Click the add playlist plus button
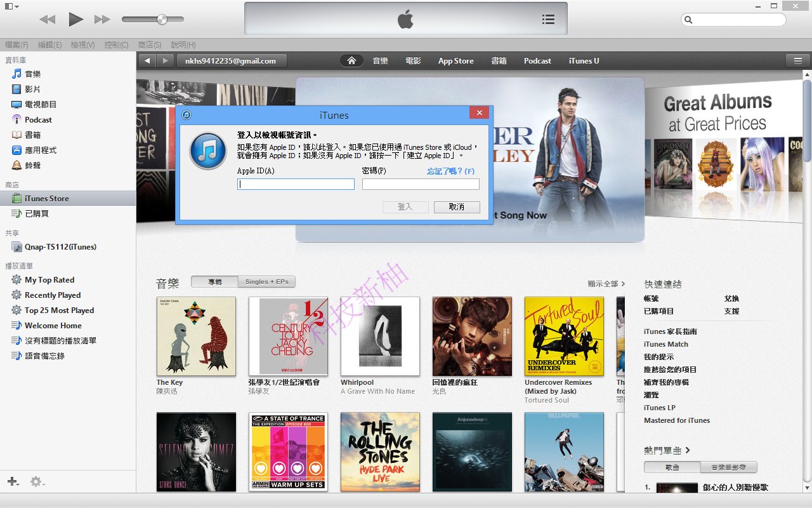 click(x=13, y=482)
